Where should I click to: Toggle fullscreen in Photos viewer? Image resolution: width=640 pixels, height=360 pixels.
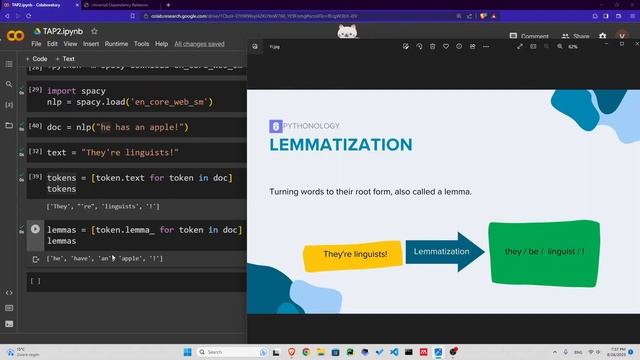[x=520, y=47]
